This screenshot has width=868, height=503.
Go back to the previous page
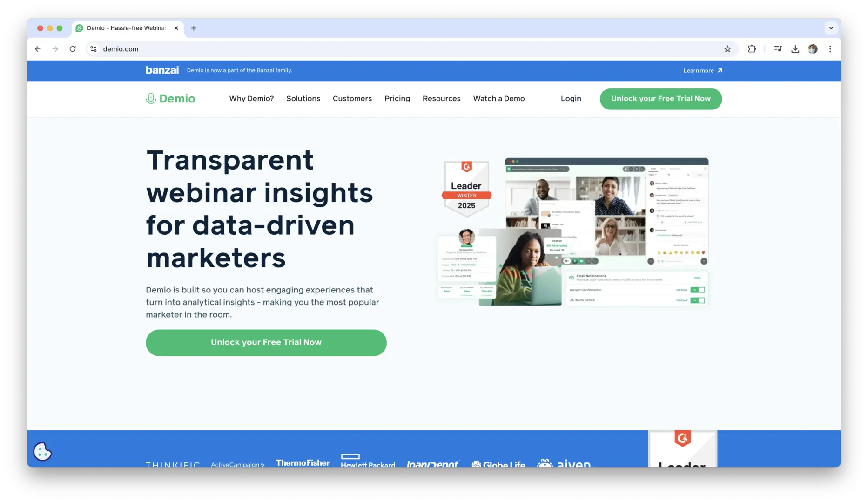click(x=38, y=49)
